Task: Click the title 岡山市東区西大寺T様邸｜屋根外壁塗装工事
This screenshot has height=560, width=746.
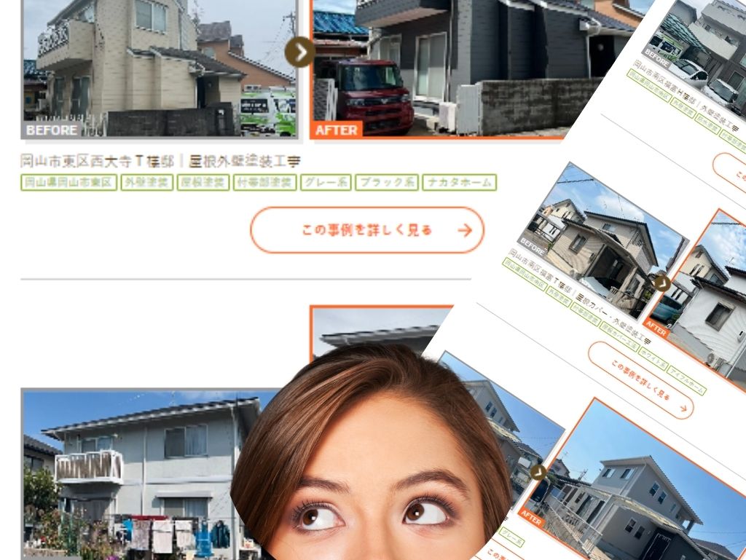Action: [x=160, y=161]
